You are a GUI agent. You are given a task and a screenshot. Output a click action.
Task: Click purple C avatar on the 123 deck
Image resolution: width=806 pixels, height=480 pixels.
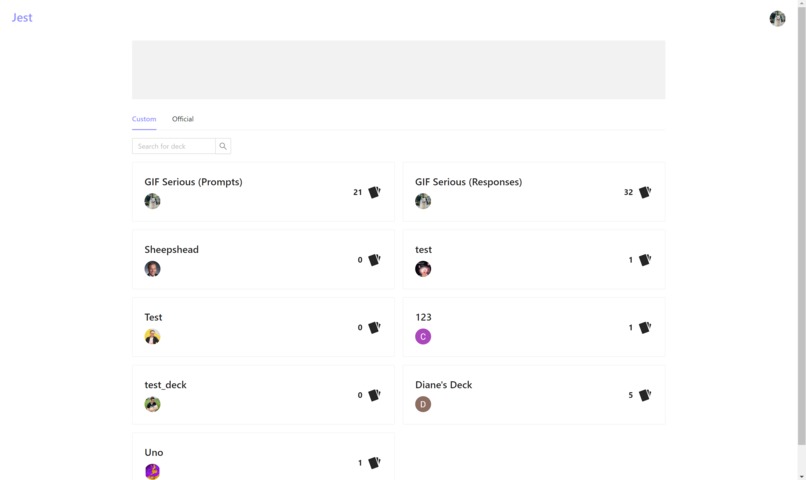click(423, 337)
